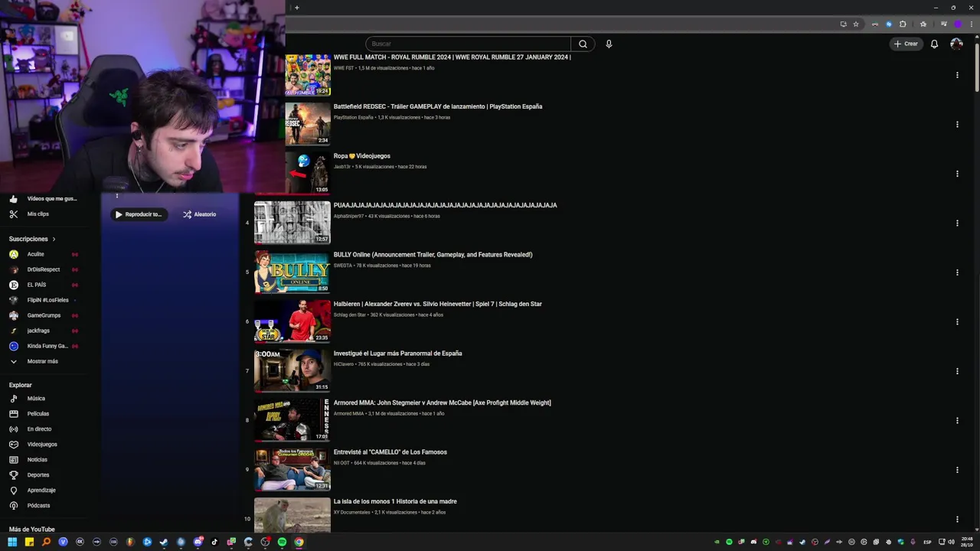
Task: Open options for Halbieren Zverev video
Action: tap(957, 321)
